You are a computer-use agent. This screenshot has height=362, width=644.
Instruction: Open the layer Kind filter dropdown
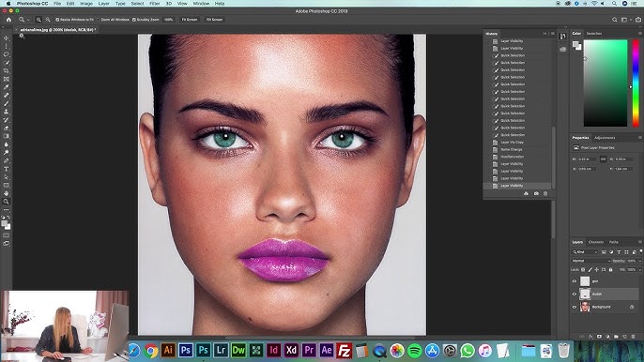click(585, 252)
